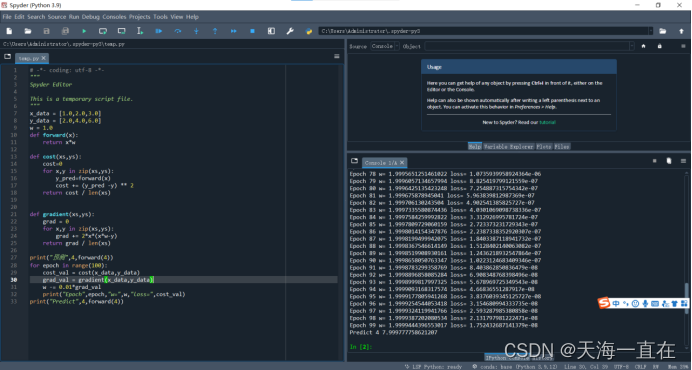
Task: Start debugging the file
Action: [159, 31]
